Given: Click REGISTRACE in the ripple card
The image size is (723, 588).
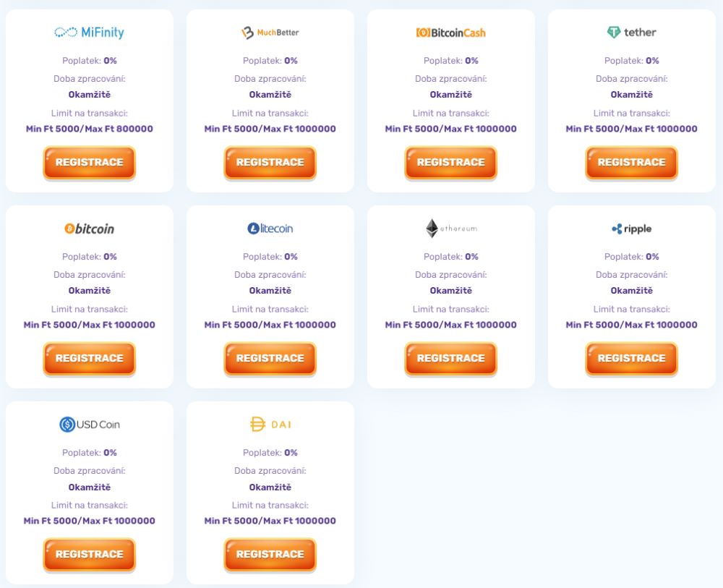Looking at the screenshot, I should pyautogui.click(x=632, y=358).
